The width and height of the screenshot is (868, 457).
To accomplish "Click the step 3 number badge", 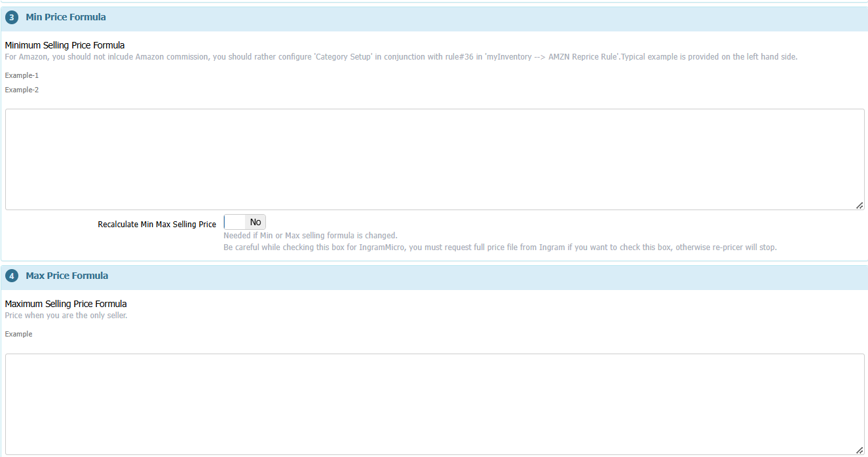I will tap(12, 18).
